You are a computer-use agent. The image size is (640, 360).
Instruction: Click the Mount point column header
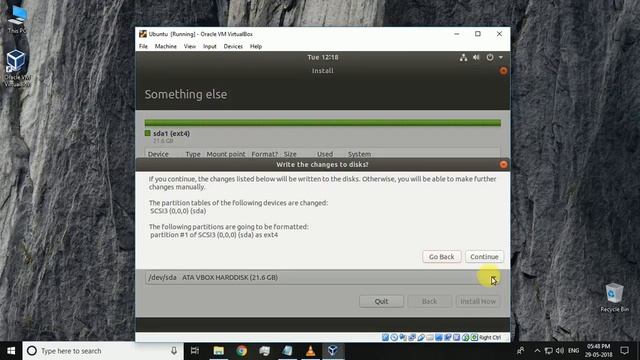point(226,154)
